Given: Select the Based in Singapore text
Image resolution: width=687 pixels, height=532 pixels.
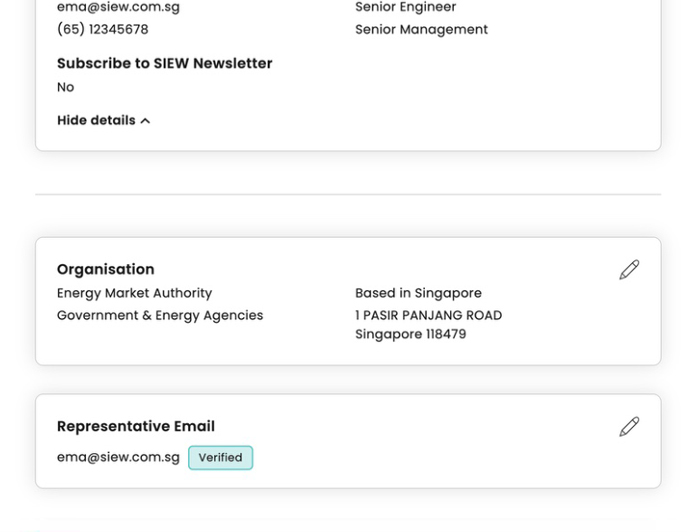Looking at the screenshot, I should point(418,293).
